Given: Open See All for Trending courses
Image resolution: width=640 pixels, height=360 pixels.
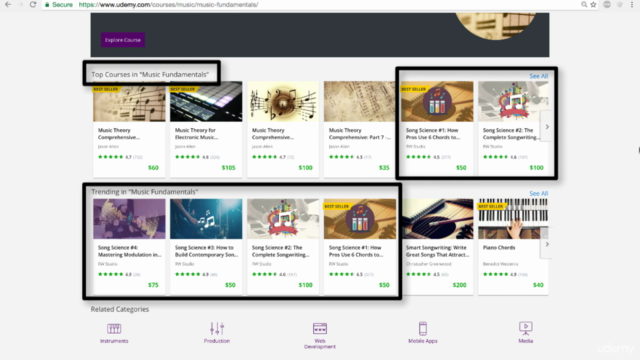Looking at the screenshot, I should point(538,193).
